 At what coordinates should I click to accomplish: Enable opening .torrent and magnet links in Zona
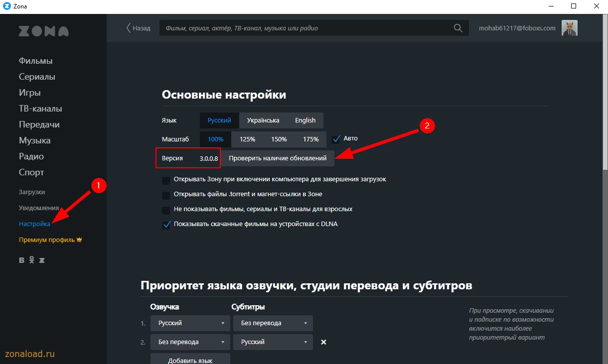pos(166,195)
